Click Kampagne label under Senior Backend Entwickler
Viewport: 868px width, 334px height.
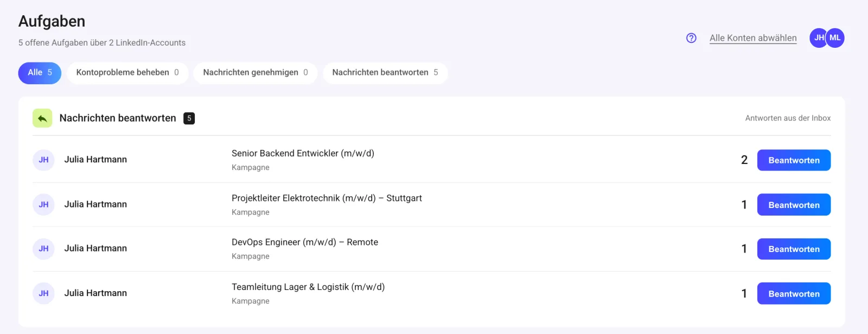pyautogui.click(x=251, y=168)
